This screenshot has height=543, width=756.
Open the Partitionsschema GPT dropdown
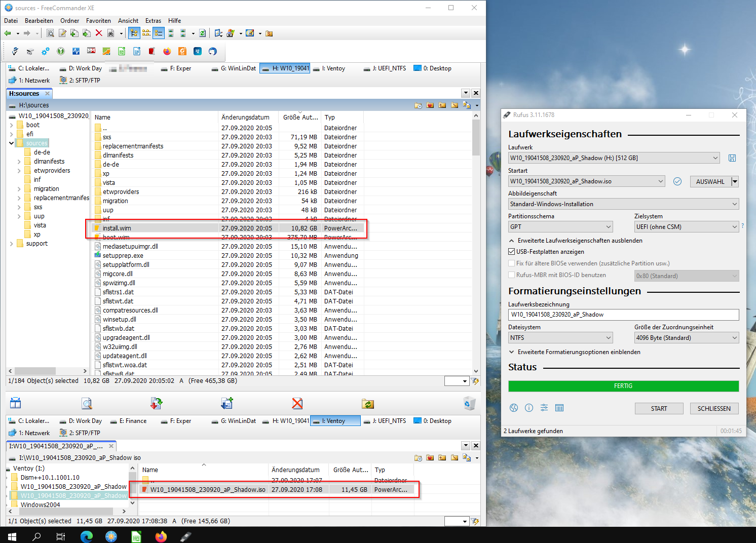560,227
